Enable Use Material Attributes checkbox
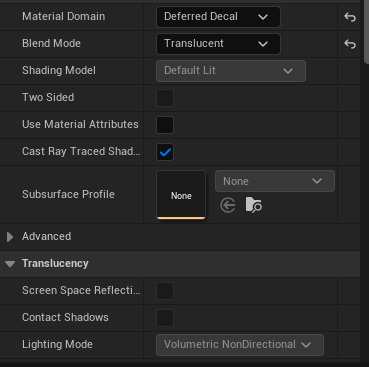The width and height of the screenshot is (369, 367). click(165, 125)
